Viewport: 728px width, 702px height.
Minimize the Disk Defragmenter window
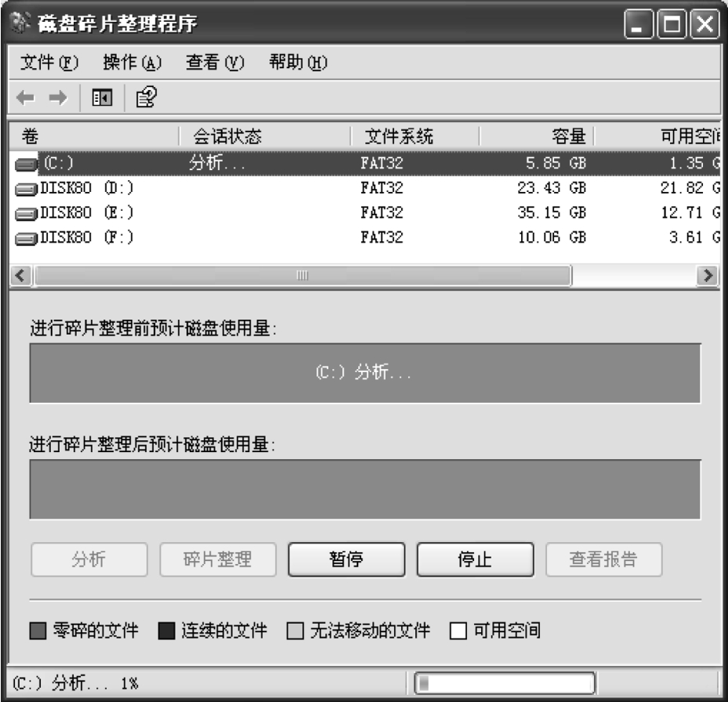[x=639, y=24]
